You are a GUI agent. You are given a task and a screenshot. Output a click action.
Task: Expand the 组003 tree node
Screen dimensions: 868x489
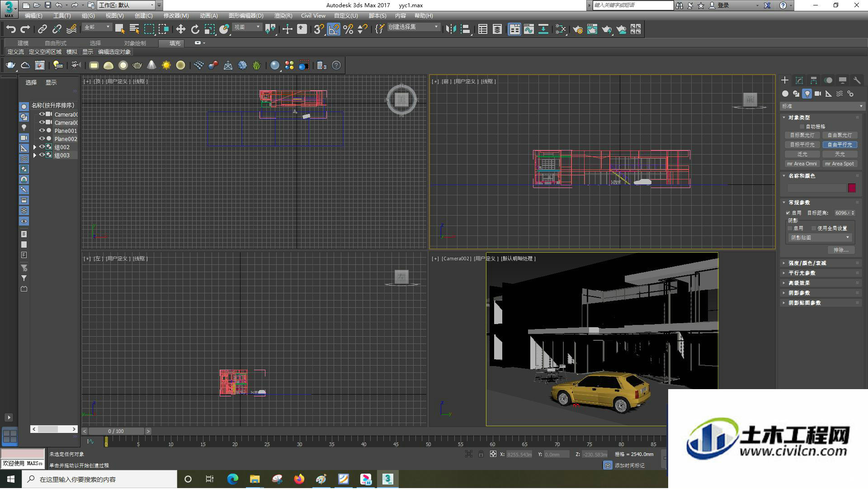click(x=35, y=155)
